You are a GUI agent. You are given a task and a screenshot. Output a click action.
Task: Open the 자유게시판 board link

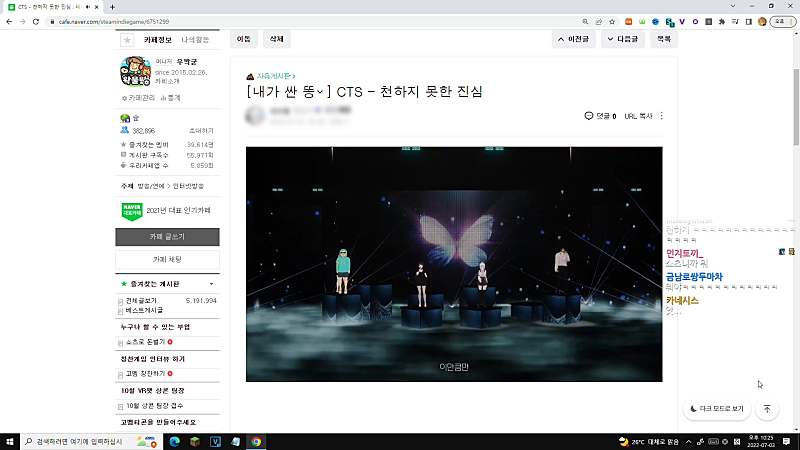click(x=276, y=76)
